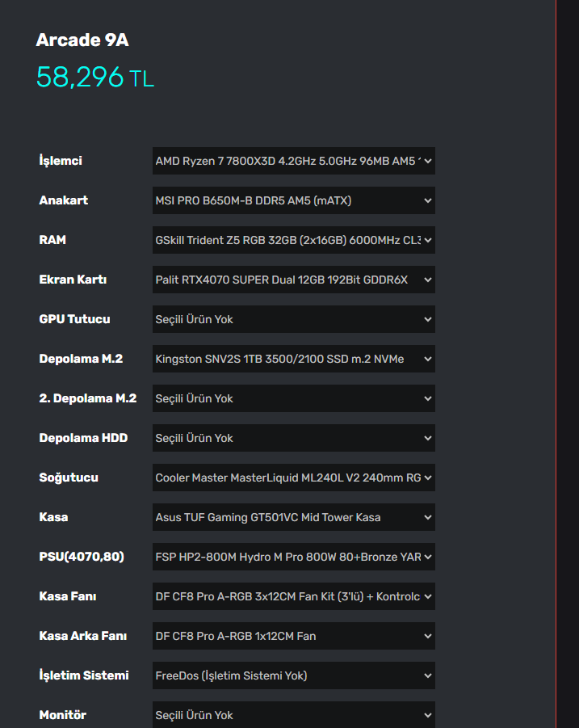Click the Anakart label
The width and height of the screenshot is (579, 728).
[x=64, y=200]
